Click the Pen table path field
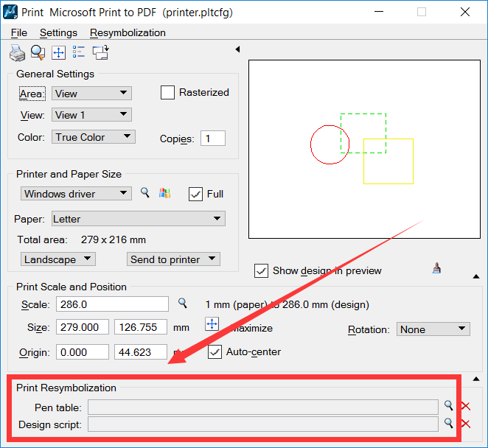The width and height of the screenshot is (488, 448). click(x=263, y=407)
